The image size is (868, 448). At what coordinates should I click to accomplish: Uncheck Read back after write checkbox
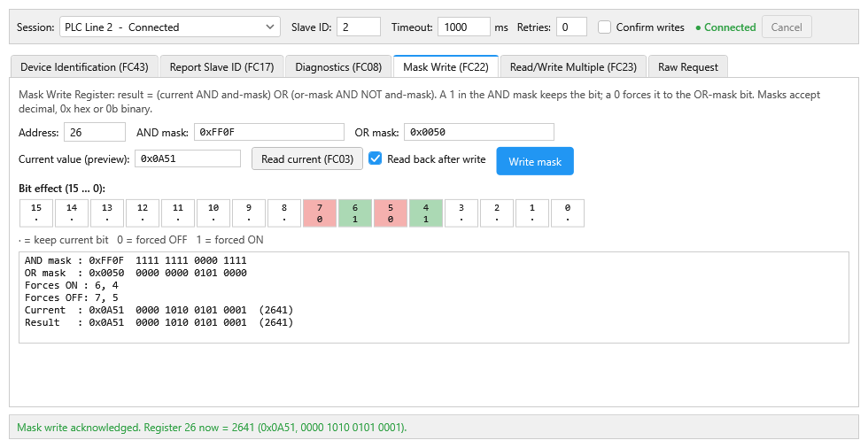click(376, 158)
